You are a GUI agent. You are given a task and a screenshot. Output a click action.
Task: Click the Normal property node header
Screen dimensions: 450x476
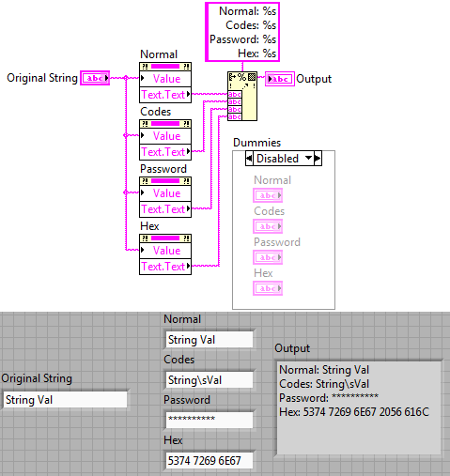point(165,67)
